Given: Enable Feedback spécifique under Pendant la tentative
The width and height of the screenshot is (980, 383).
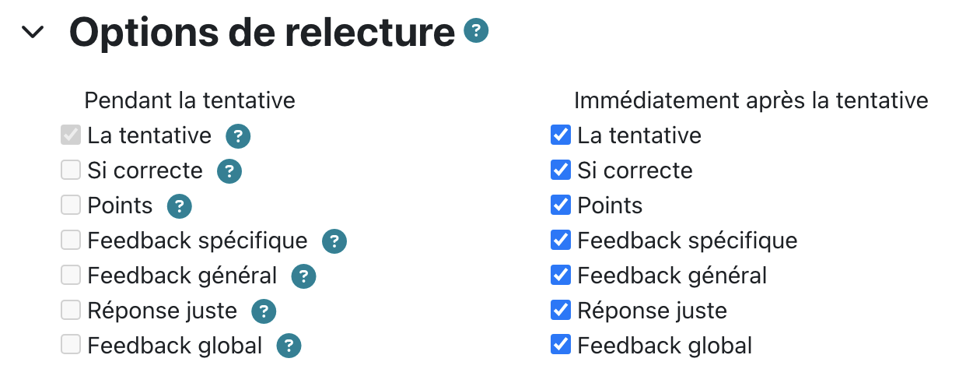Looking at the screenshot, I should 71,241.
